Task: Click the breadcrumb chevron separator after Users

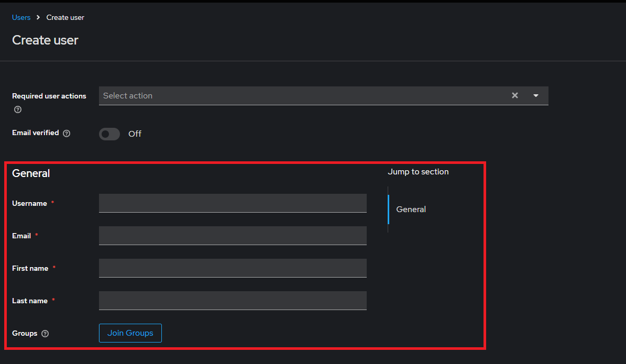Action: [38, 18]
